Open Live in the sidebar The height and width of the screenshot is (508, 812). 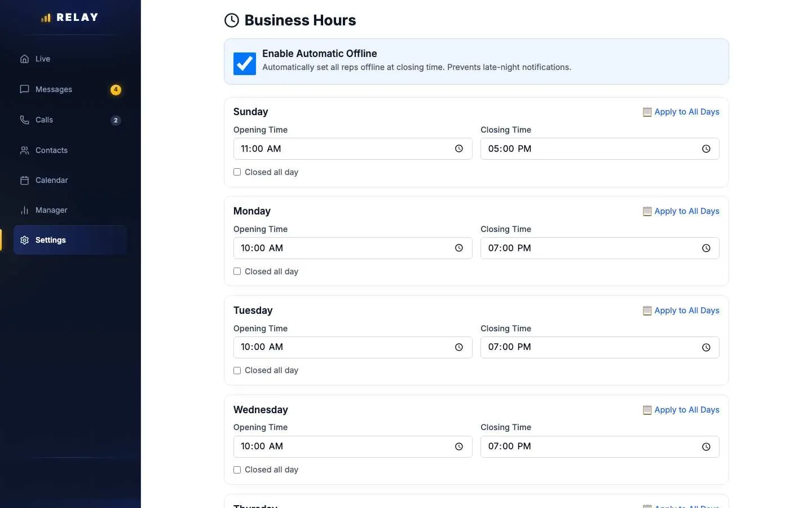coord(70,59)
